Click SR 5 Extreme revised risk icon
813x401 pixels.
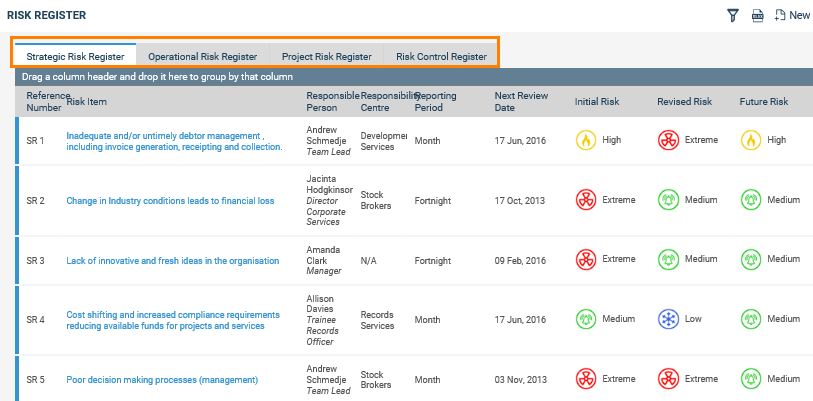667,380
